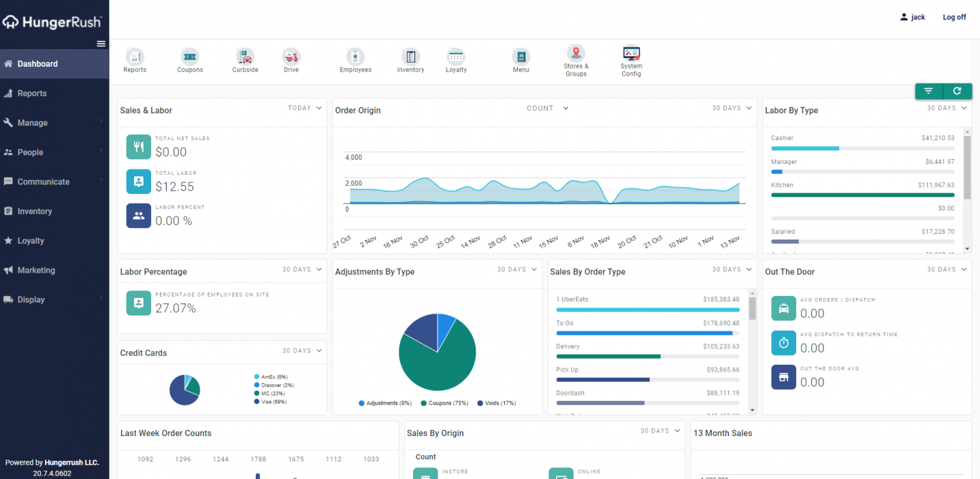Image resolution: width=980 pixels, height=479 pixels.
Task: Open the Reports shortcut icon in top toolbar
Action: click(135, 57)
